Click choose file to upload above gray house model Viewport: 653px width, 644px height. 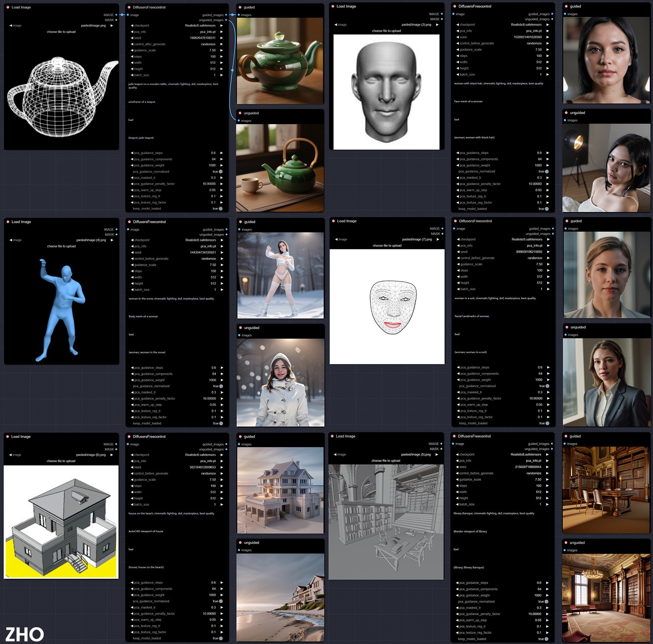point(61,461)
